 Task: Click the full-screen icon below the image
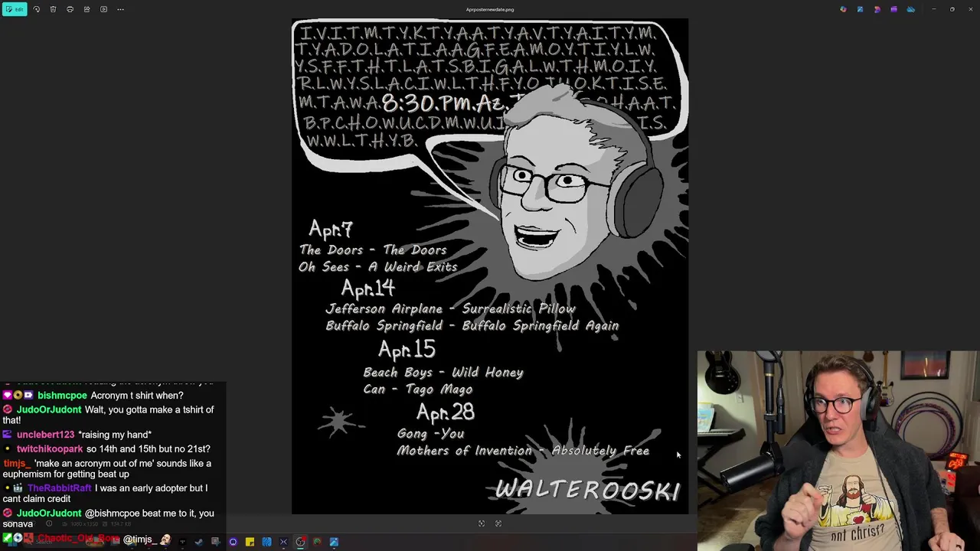point(498,523)
